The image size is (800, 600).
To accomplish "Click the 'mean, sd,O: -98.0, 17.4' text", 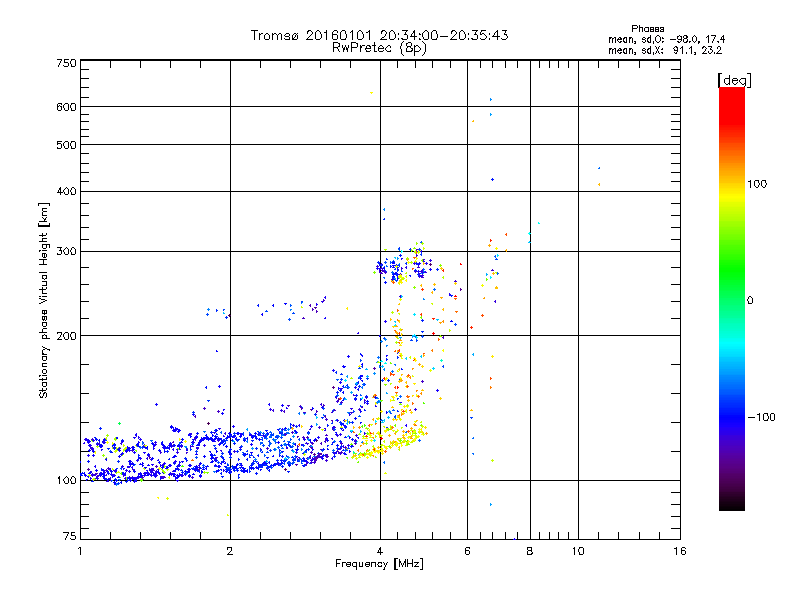I will coord(666,39).
